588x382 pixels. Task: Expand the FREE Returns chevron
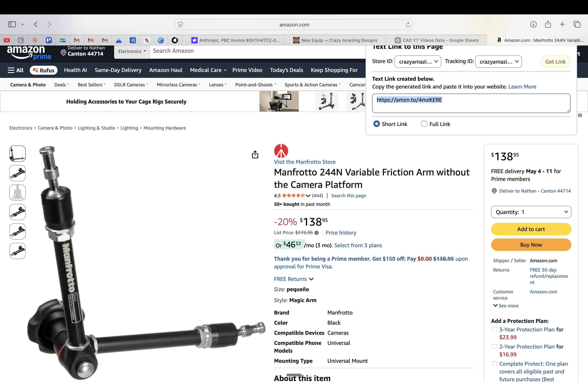click(311, 279)
